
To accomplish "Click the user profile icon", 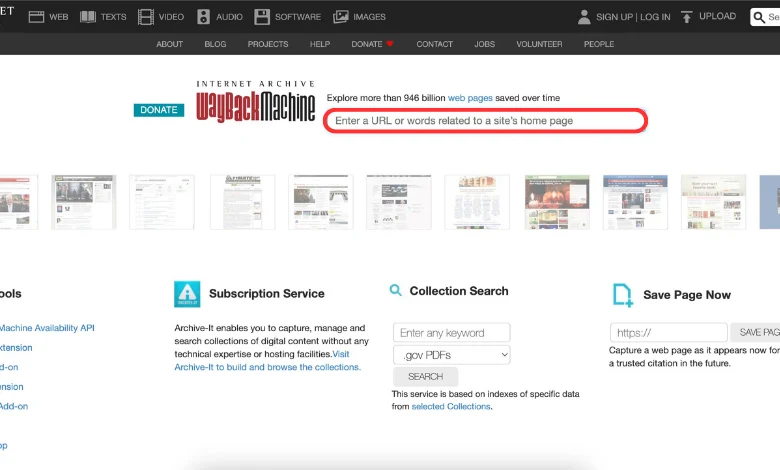I will 584,17.
